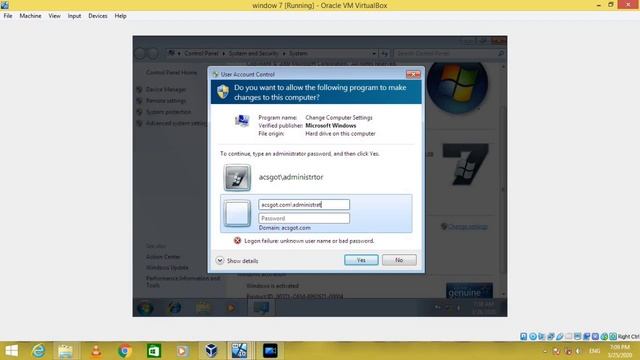The height and width of the screenshot is (360, 640).
Task: Click the Control Panel back navigation button
Action: pos(140,53)
